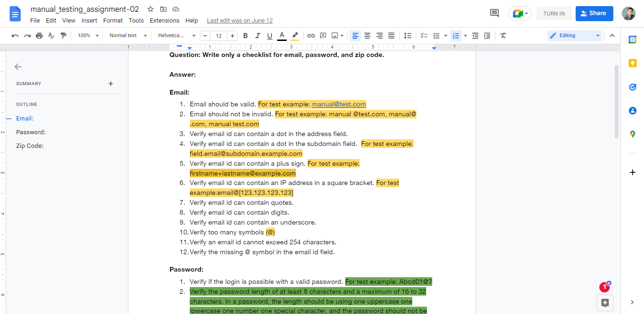Open the Google Meet call dropdown
644x314 pixels.
coord(520,13)
